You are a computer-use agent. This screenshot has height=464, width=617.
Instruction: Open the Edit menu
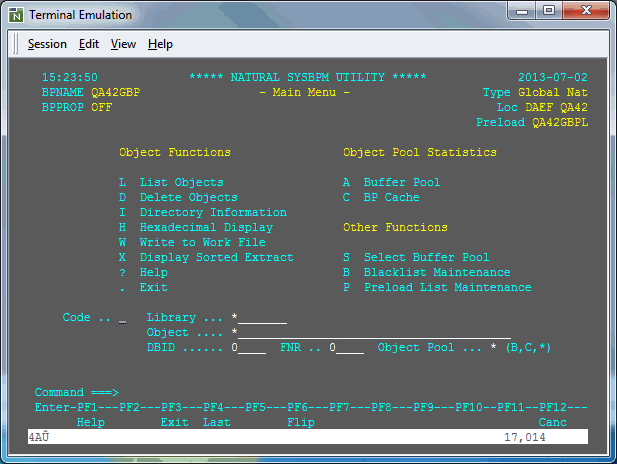pos(89,44)
